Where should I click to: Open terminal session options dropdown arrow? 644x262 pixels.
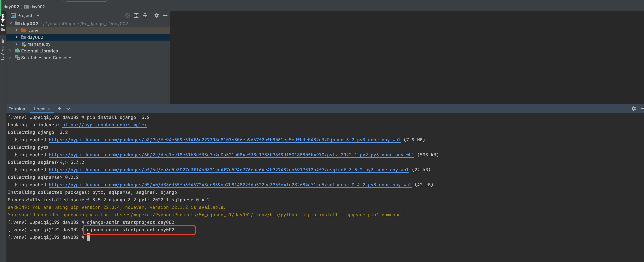tap(68, 109)
